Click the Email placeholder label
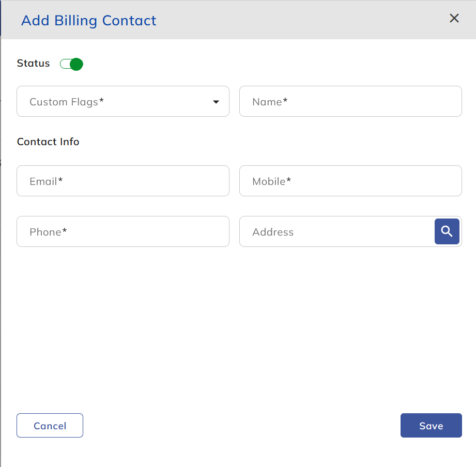Screen dimensions: 476x467 46,181
